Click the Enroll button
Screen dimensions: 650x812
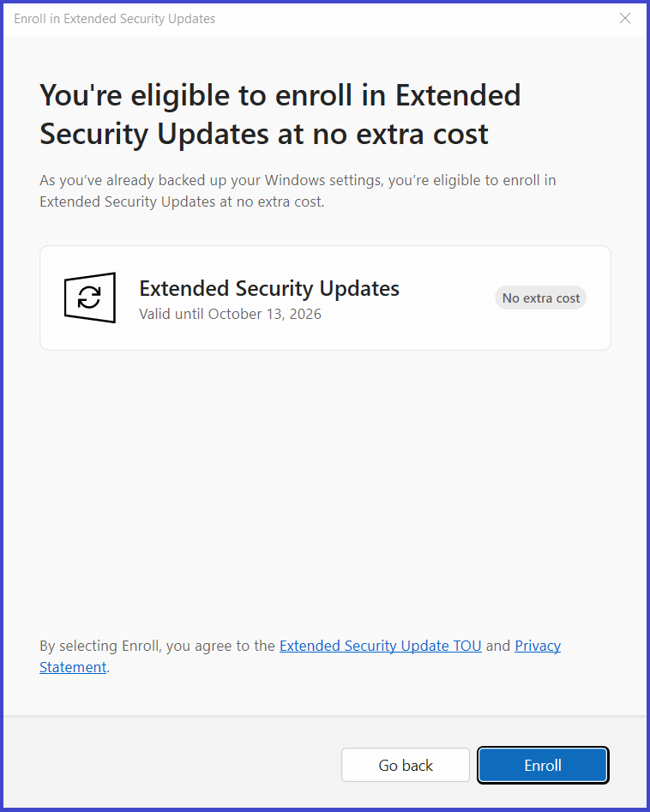(542, 765)
